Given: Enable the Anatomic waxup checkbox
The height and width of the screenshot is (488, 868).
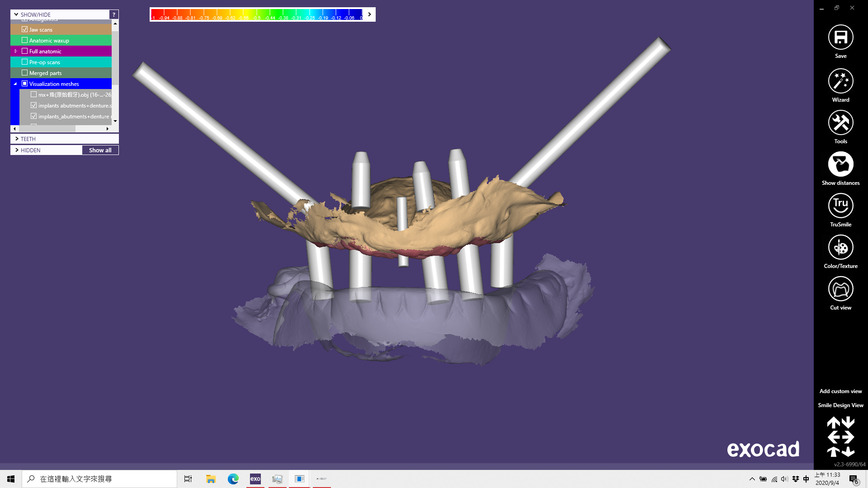Looking at the screenshot, I should click(x=25, y=40).
